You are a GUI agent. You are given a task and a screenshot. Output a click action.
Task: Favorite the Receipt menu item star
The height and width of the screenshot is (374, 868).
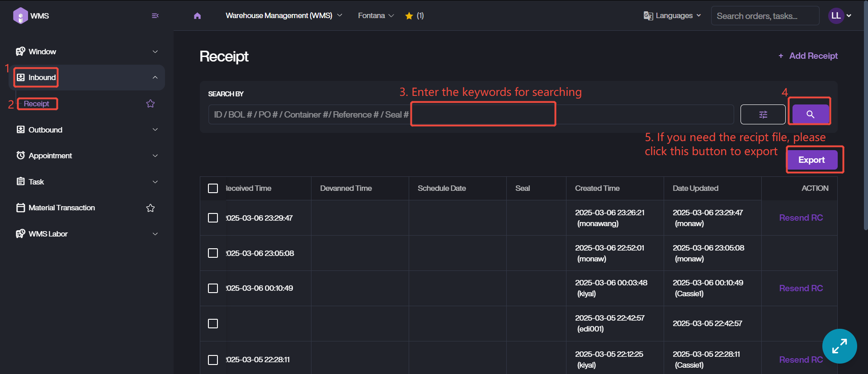[151, 104]
